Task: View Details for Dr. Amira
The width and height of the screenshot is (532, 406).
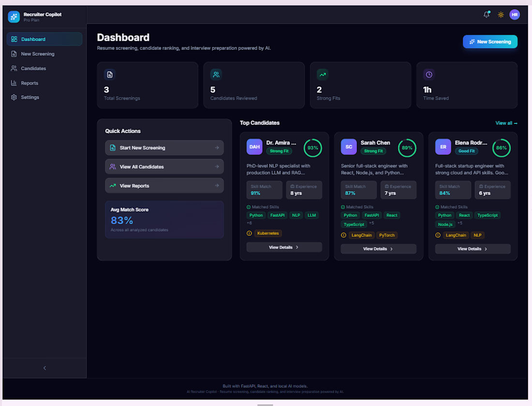Action: 284,247
